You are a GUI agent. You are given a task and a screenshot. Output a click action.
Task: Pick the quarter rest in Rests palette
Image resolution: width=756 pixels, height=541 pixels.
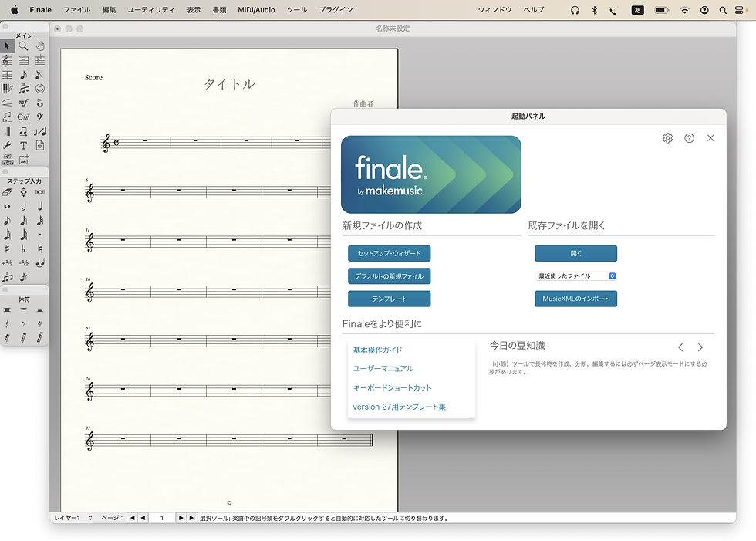point(7,324)
